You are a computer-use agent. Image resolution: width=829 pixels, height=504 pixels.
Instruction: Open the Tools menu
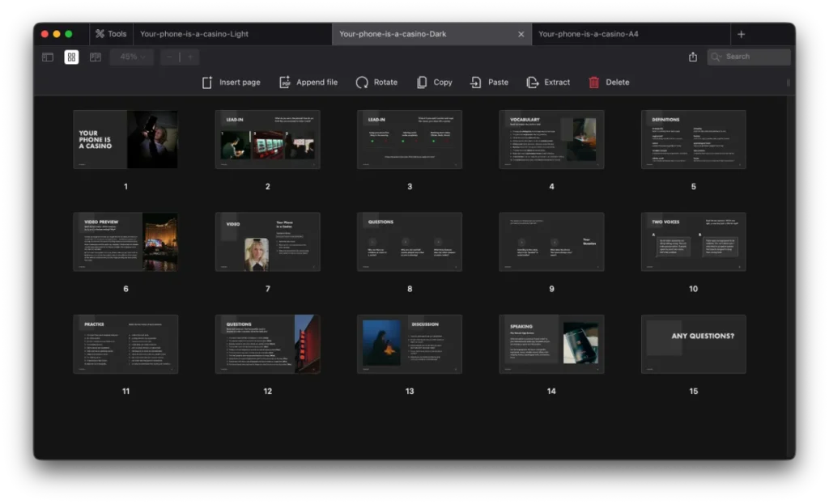(110, 34)
